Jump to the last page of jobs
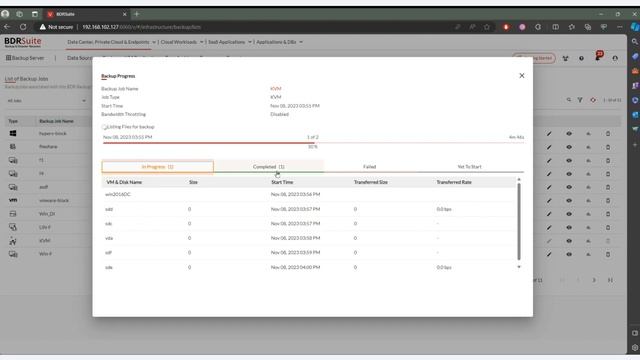The width and height of the screenshot is (640, 360). [610, 280]
